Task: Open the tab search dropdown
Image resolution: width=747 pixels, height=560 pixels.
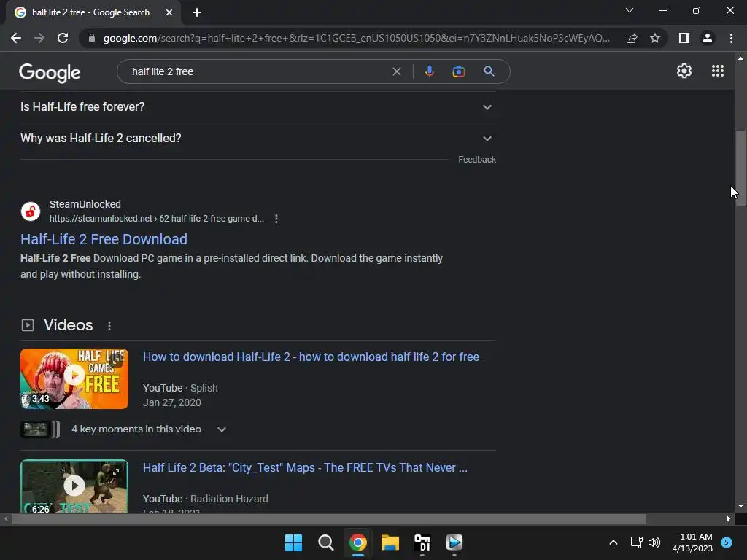Action: [x=630, y=10]
